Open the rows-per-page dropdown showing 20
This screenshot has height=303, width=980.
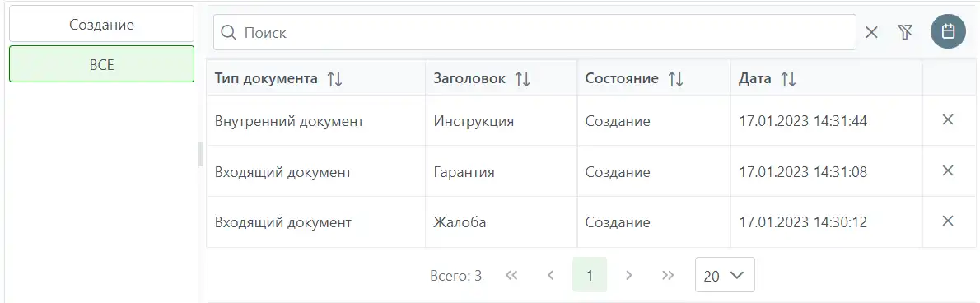(725, 275)
